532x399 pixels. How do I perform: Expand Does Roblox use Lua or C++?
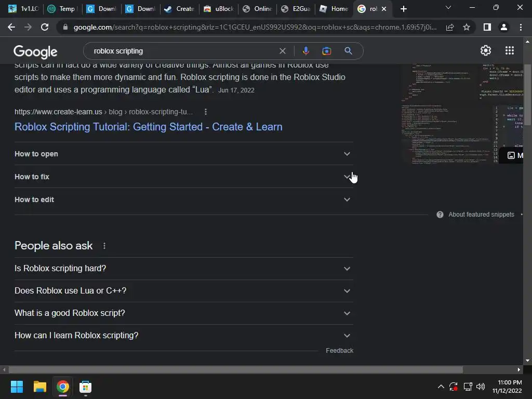click(183, 291)
